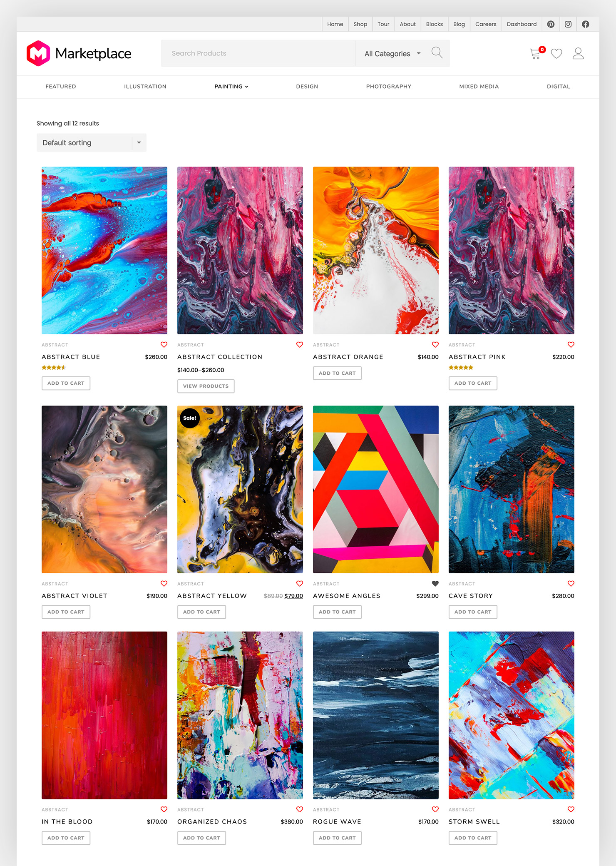Open the wishlist heart in header

(556, 53)
